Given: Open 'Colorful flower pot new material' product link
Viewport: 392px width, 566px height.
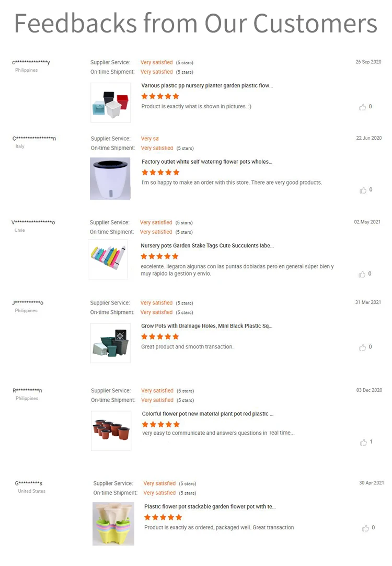Looking at the screenshot, I should pos(207,414).
